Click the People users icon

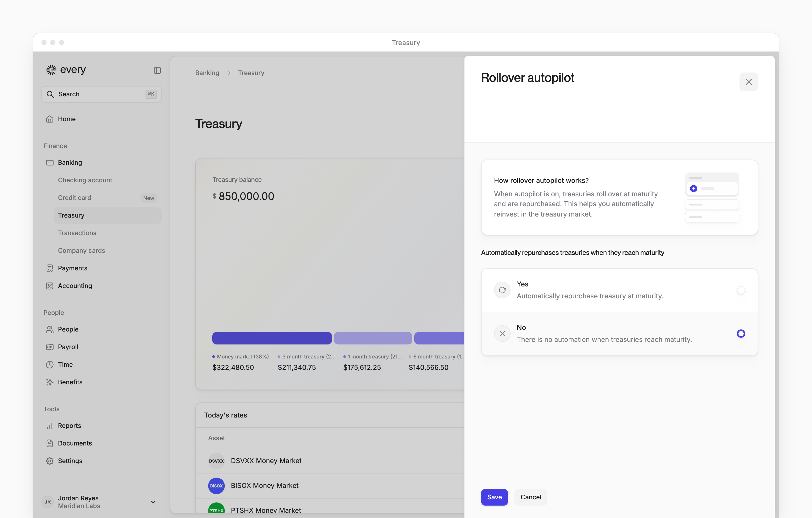[49, 329]
